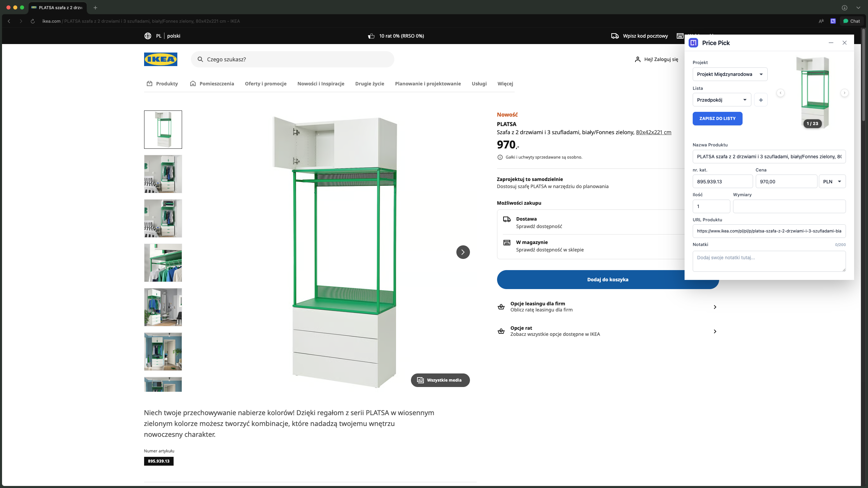The image size is (868, 488).
Task: Click the truck icon beside Wpisz kod pocztowy
Action: click(x=615, y=36)
